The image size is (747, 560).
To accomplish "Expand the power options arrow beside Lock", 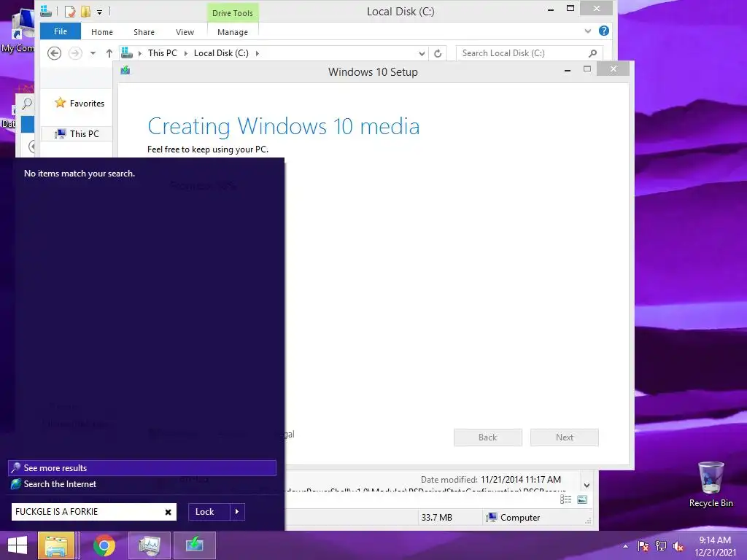I will tap(237, 512).
